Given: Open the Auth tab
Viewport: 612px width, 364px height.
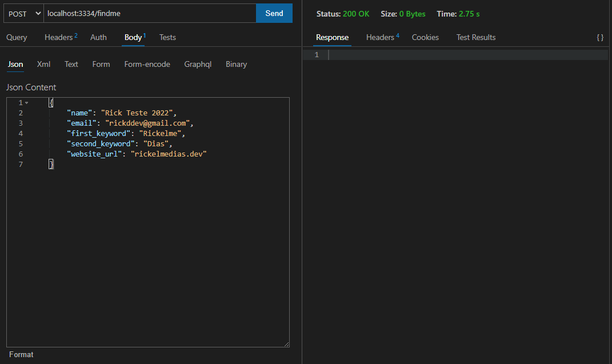Looking at the screenshot, I should point(98,38).
